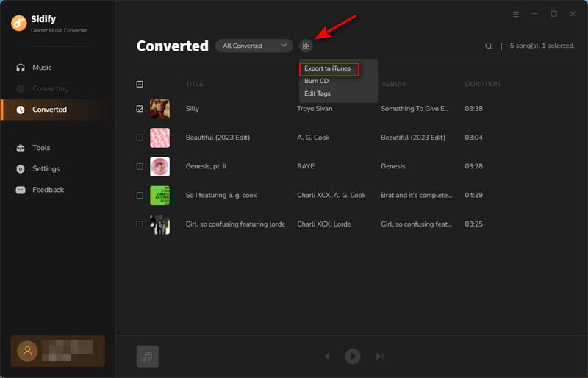
Task: Click artist Charli XCX, A. G. Cook
Action: click(331, 195)
